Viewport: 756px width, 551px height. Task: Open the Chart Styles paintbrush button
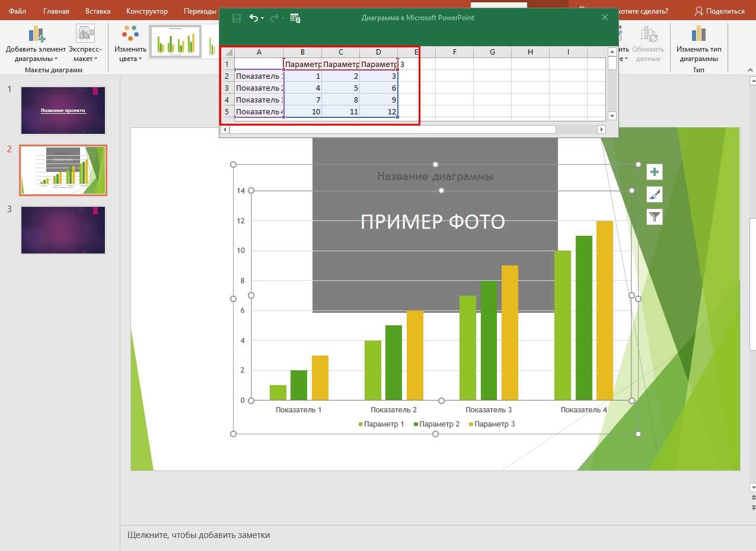point(654,194)
